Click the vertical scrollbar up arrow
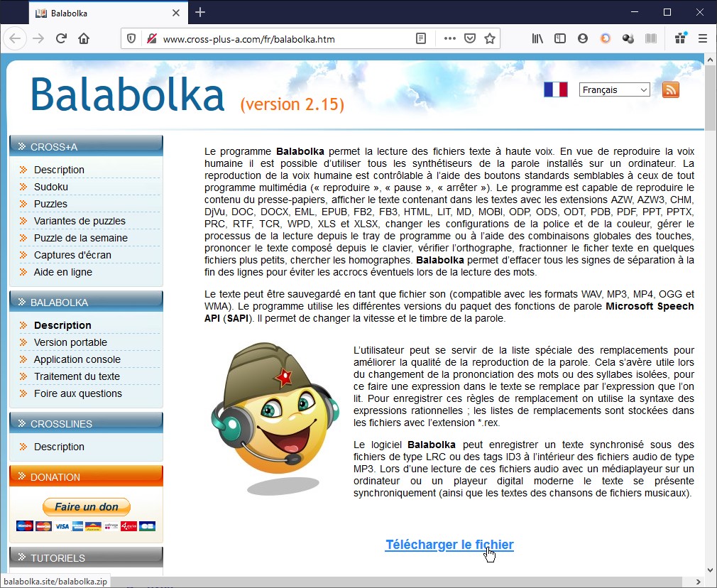Screen dimensions: 717x588 pos(710,60)
